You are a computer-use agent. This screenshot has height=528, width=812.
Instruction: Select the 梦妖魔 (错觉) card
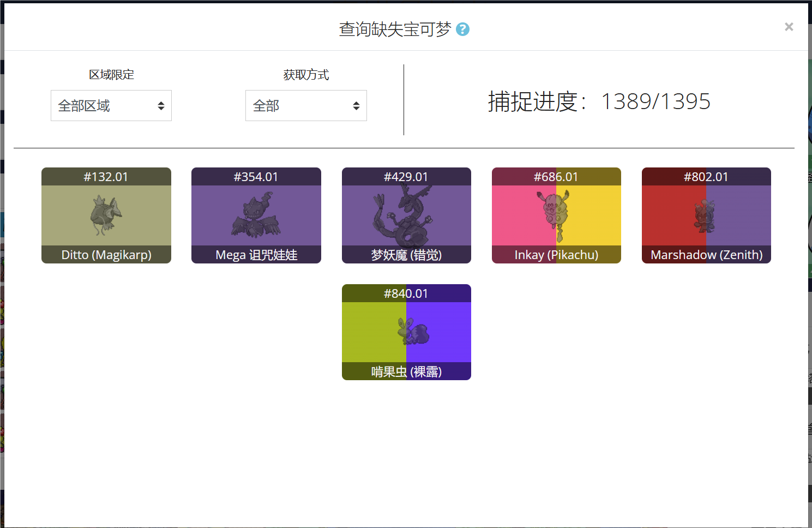(x=406, y=215)
